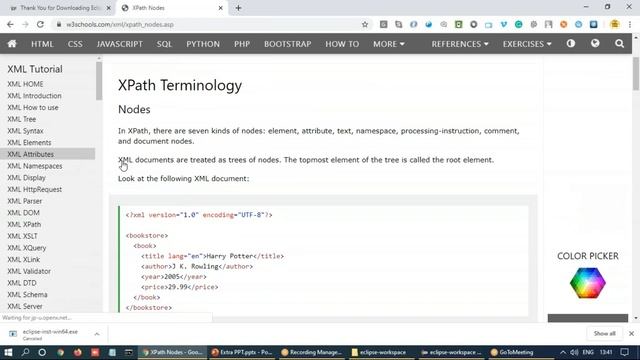Click the sidebar scrollbar thumb
The width and height of the screenshot is (640, 360).
coord(99,81)
